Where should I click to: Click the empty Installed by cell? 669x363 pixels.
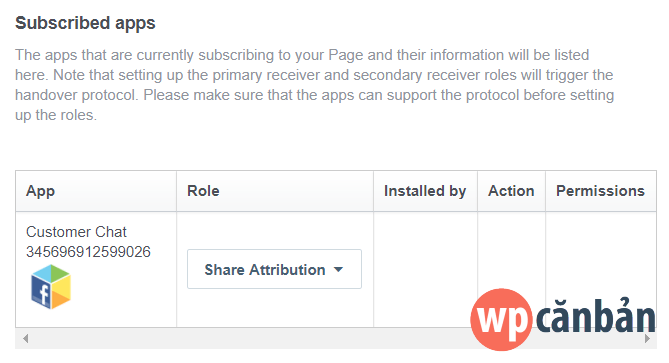click(425, 270)
